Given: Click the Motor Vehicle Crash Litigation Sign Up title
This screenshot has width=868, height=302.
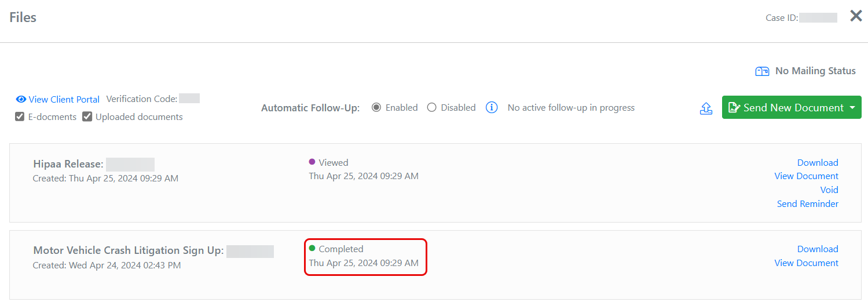Looking at the screenshot, I should (128, 251).
